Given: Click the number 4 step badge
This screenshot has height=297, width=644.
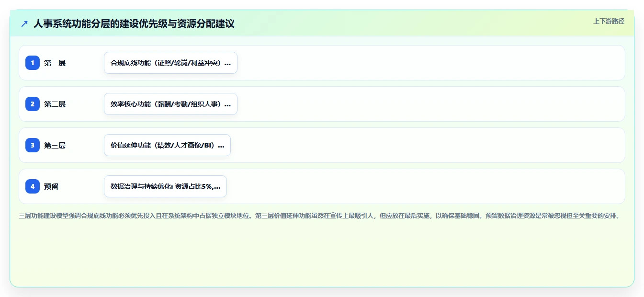Looking at the screenshot, I should click(33, 186).
